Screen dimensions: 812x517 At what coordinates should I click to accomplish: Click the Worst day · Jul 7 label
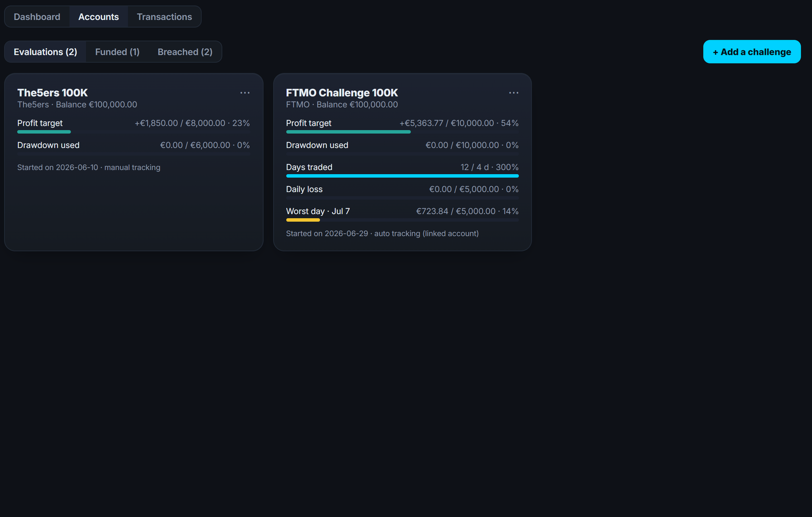318,211
